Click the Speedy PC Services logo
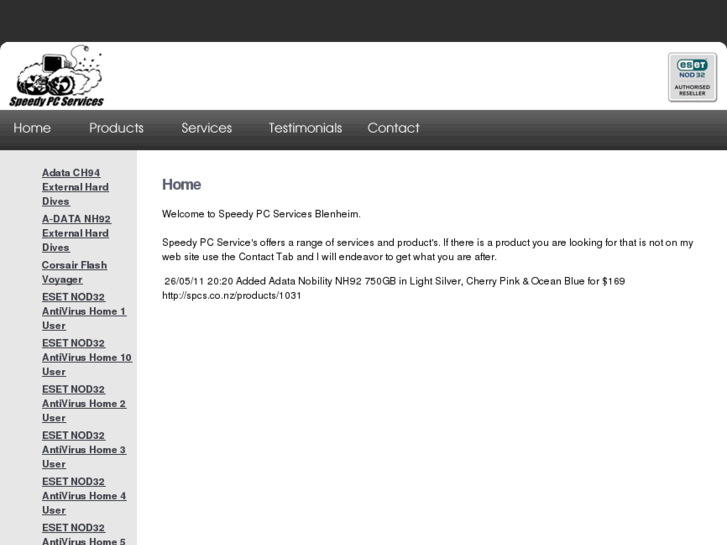This screenshot has width=727, height=545. point(57,76)
